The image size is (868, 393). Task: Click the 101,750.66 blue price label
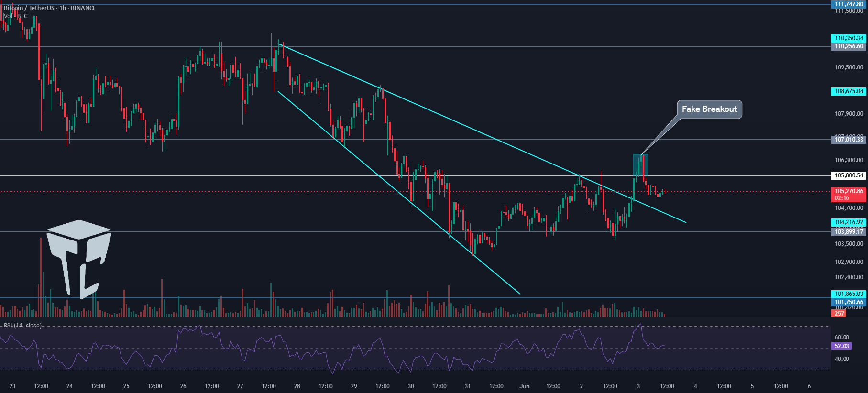point(849,302)
